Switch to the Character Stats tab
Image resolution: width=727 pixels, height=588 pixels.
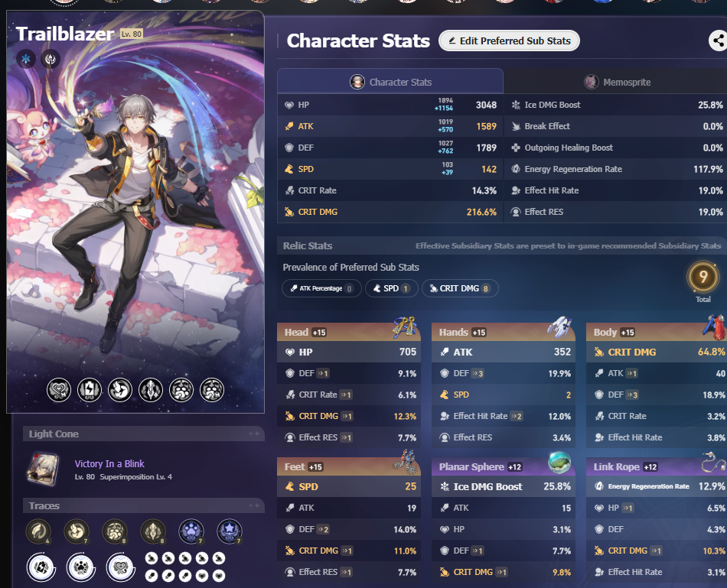[x=390, y=82]
